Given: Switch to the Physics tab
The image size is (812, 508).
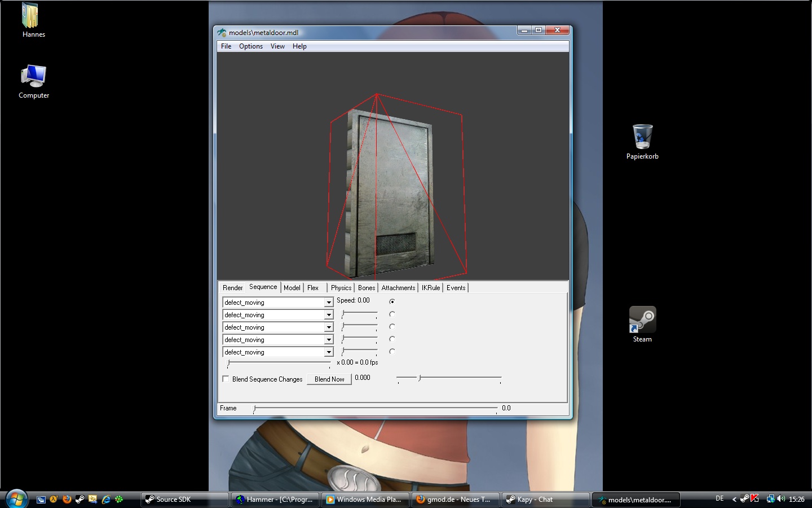Looking at the screenshot, I should (x=341, y=288).
